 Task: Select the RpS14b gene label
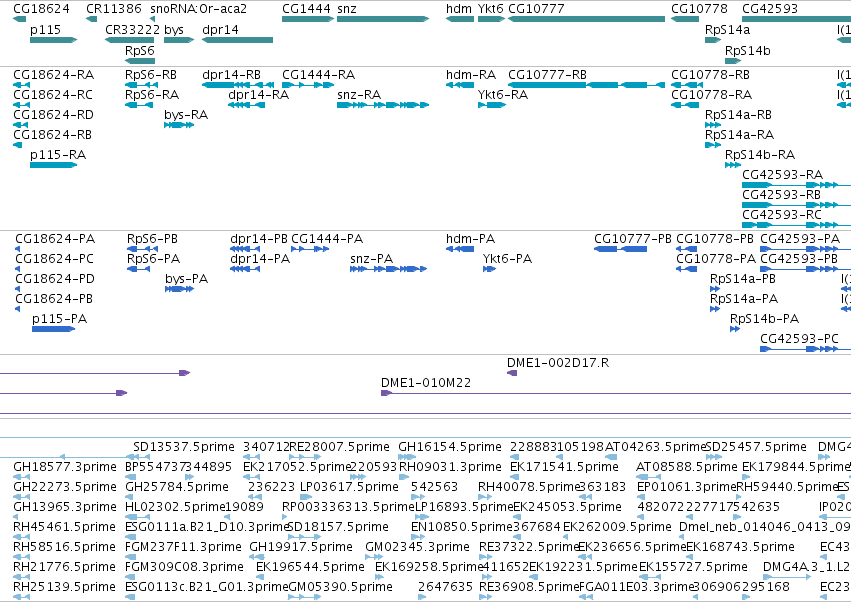(x=747, y=50)
